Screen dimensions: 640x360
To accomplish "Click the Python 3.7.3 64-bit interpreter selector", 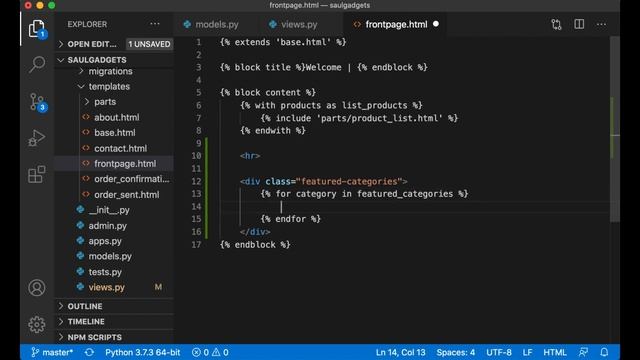I will click(142, 352).
